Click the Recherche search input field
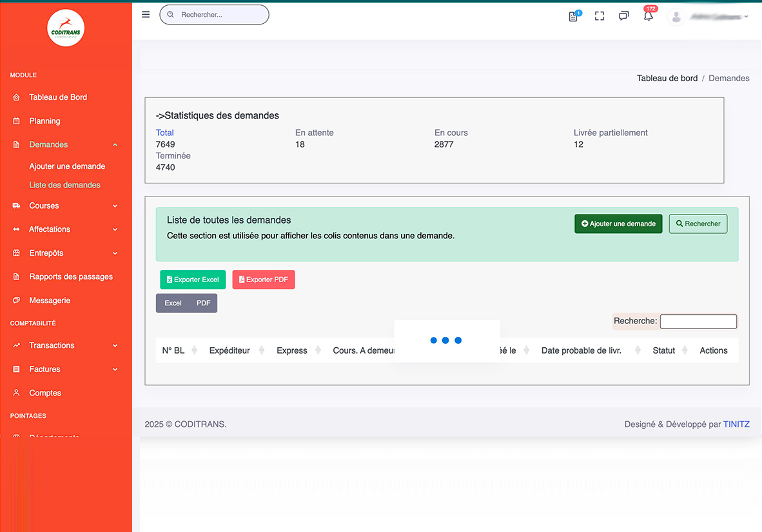The image size is (762, 532). pos(698,321)
